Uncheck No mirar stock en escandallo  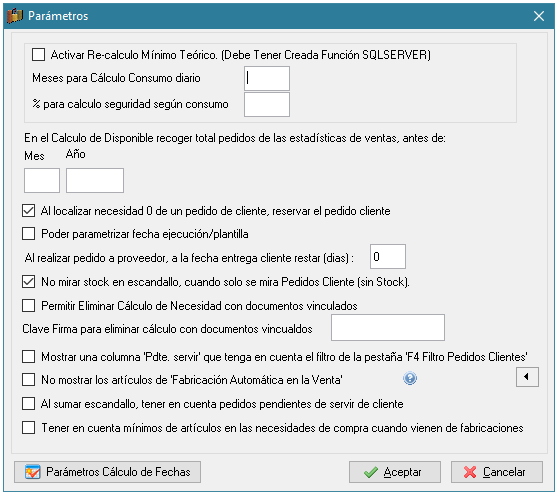[28, 281]
